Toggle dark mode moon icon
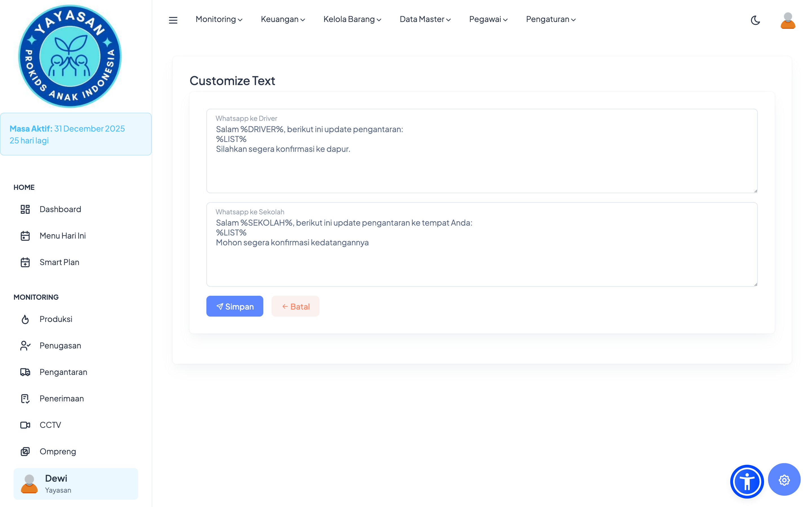This screenshot has width=812, height=507. (x=755, y=20)
